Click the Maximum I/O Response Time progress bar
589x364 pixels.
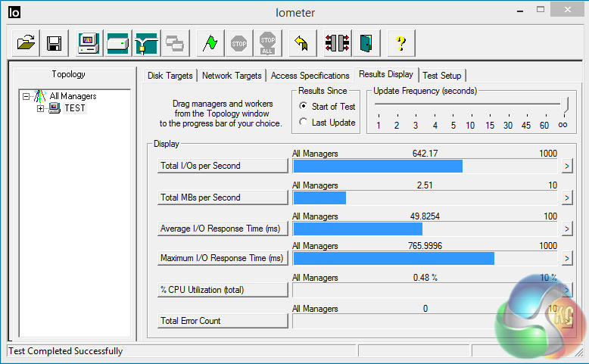tap(425, 259)
